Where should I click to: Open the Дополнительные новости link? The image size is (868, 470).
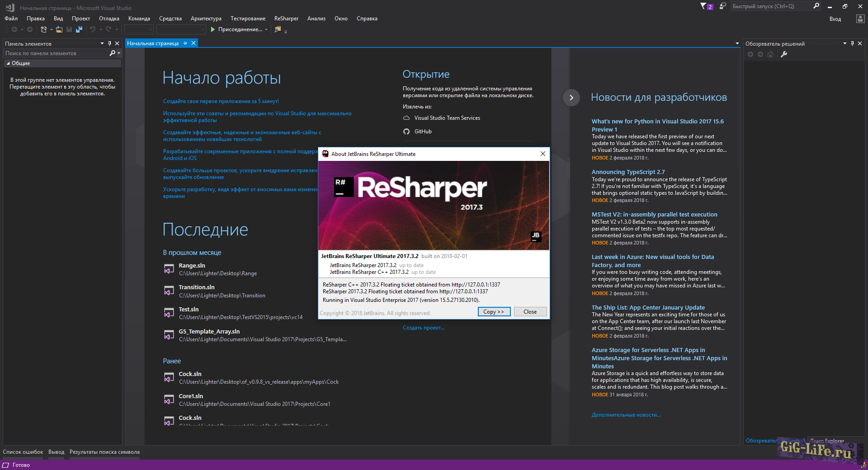click(626, 415)
